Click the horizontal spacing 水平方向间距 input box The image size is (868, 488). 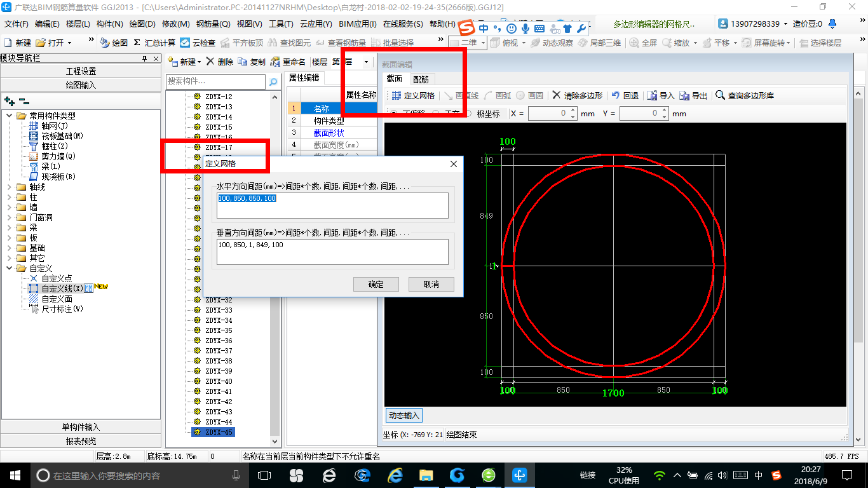point(332,205)
